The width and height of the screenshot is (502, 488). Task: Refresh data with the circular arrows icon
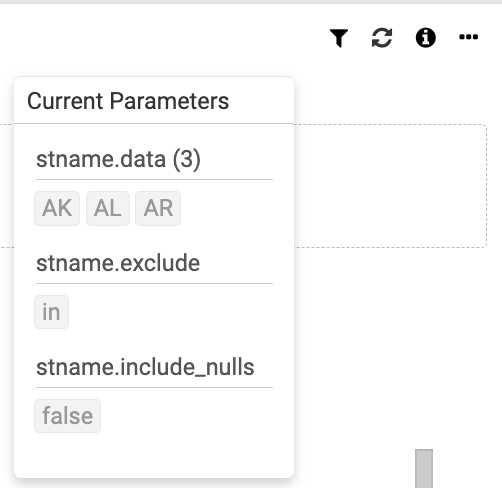coord(382,38)
